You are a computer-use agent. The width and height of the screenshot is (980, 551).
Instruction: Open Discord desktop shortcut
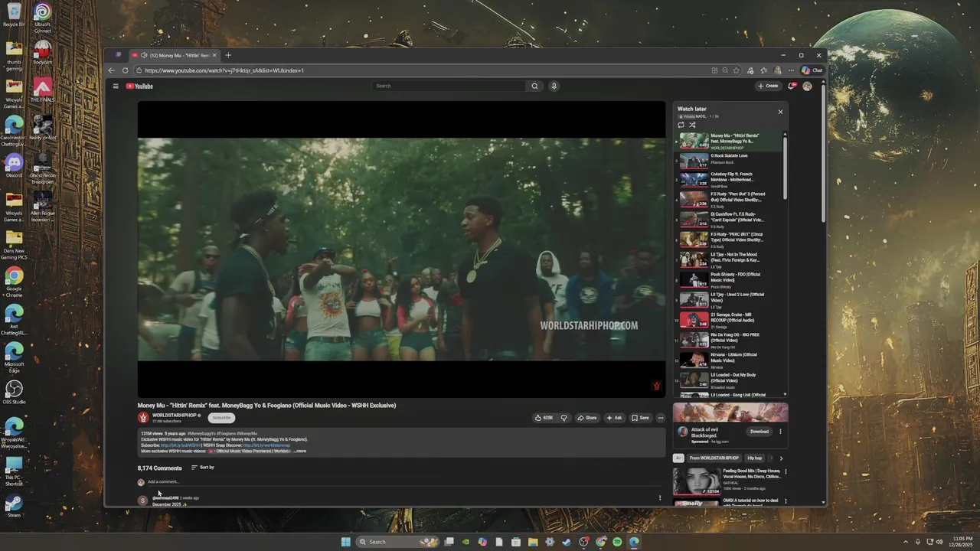tap(14, 165)
